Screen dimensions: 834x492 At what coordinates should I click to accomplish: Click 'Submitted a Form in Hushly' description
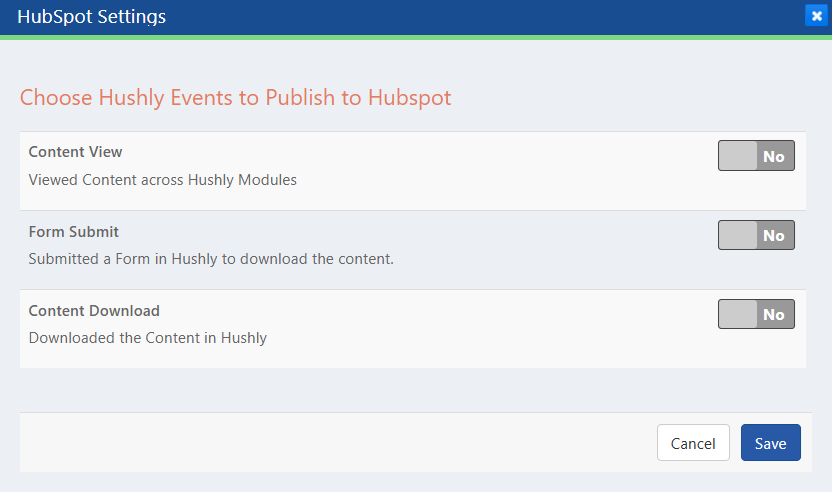pyautogui.click(x=211, y=259)
